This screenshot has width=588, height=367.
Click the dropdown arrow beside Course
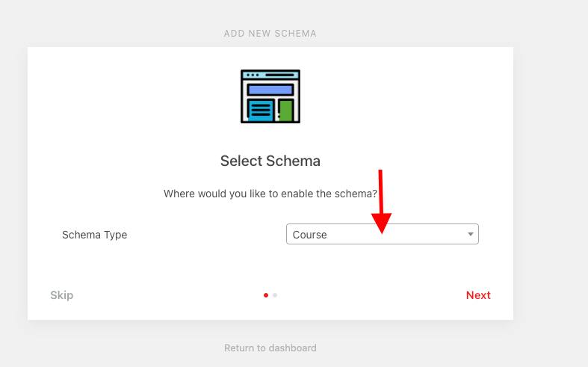pos(470,234)
